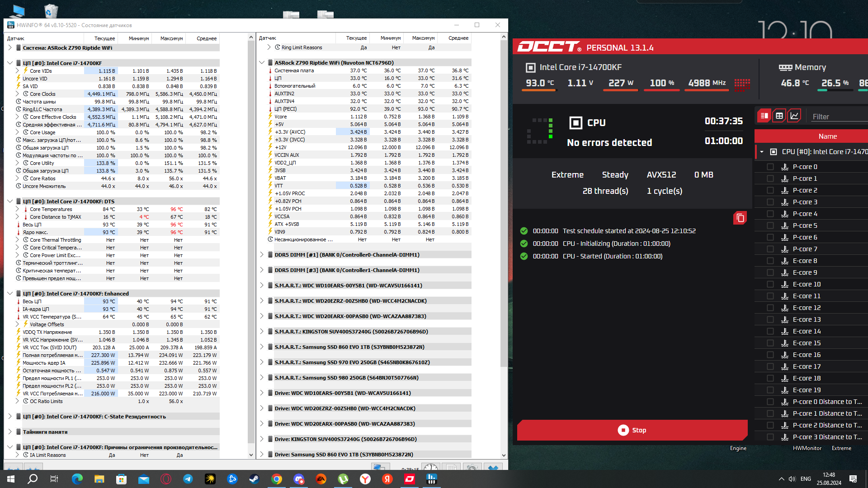Switch to OCCT taskbar icon
Screen dimensions: 868x488
pos(410,479)
